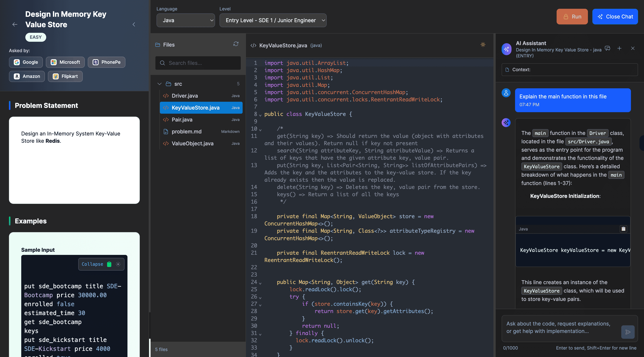Toggle light theme in the Sample Input panel

(118, 264)
